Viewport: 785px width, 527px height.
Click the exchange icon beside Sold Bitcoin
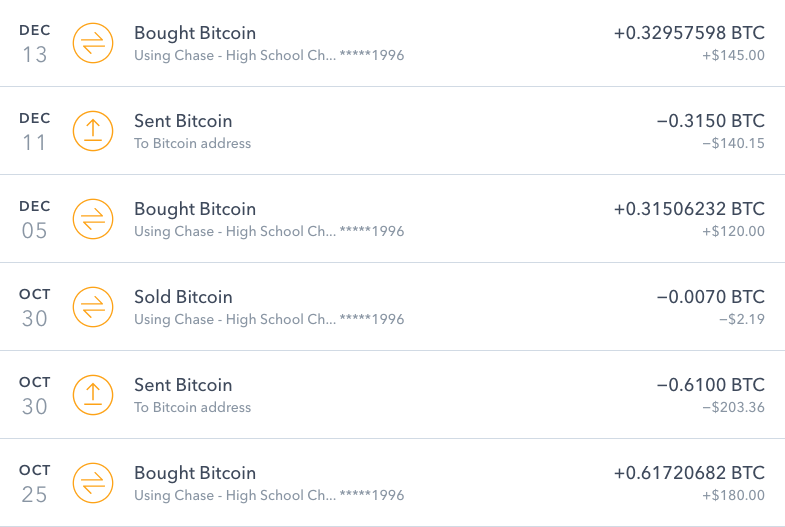coord(93,307)
